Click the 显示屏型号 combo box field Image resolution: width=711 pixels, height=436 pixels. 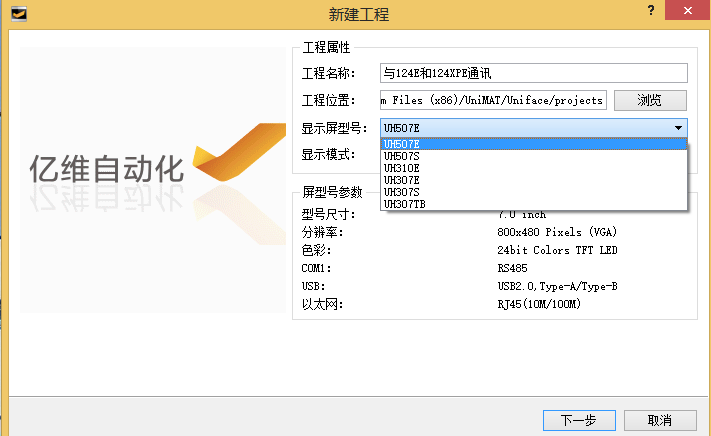524,128
